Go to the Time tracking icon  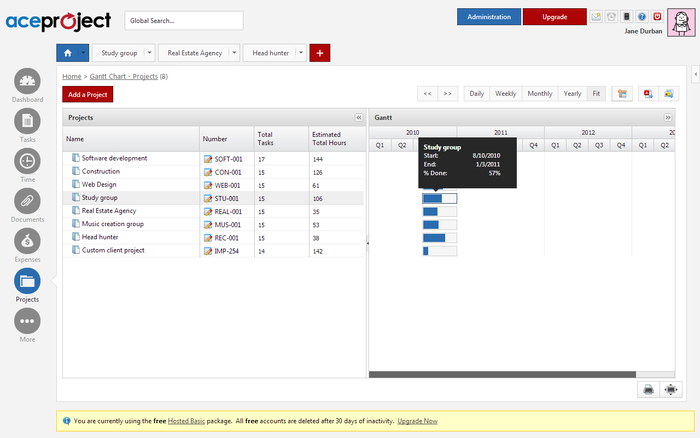pyautogui.click(x=27, y=162)
